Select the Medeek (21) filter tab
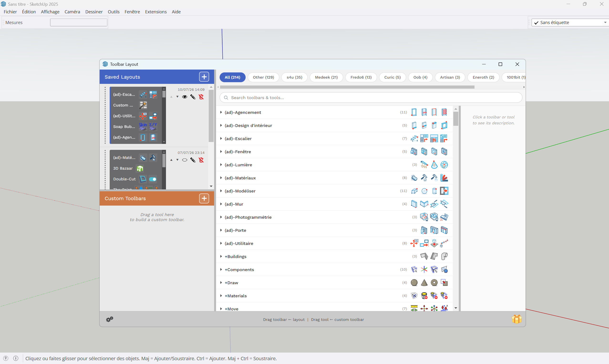The height and width of the screenshot is (364, 609). pos(326,77)
